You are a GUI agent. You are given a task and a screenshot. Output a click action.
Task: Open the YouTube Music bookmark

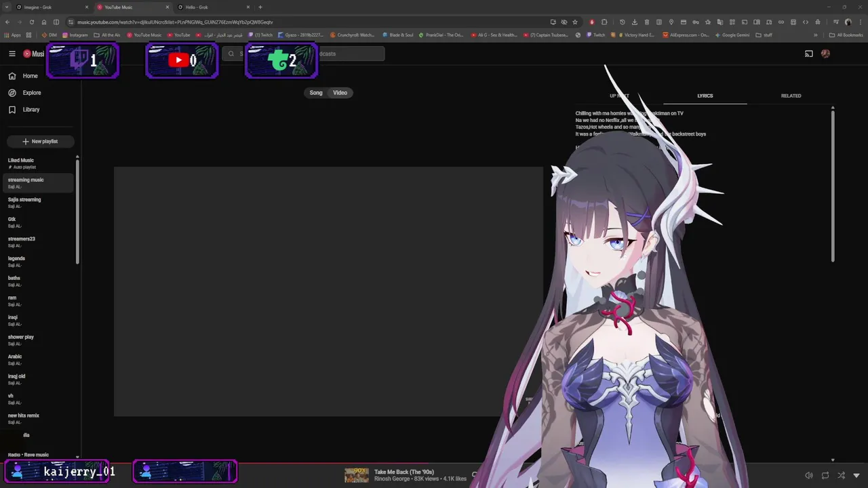[x=144, y=35]
